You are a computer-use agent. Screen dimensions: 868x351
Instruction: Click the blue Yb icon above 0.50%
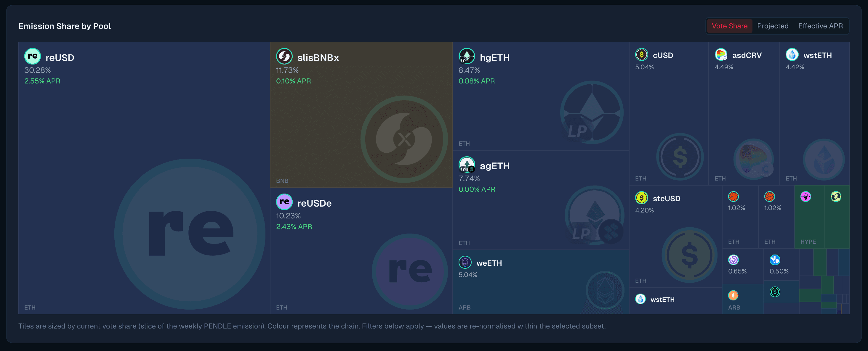pos(775,260)
